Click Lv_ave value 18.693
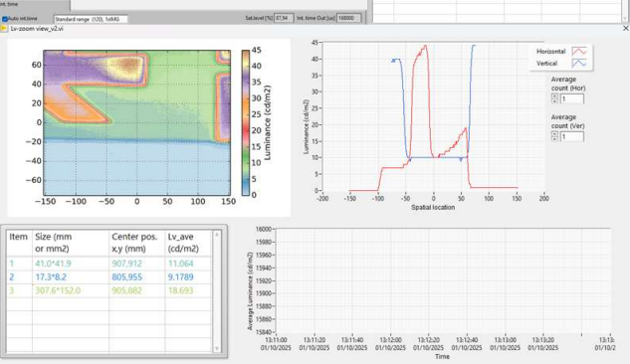The width and height of the screenshot is (630, 364). pyautogui.click(x=188, y=291)
